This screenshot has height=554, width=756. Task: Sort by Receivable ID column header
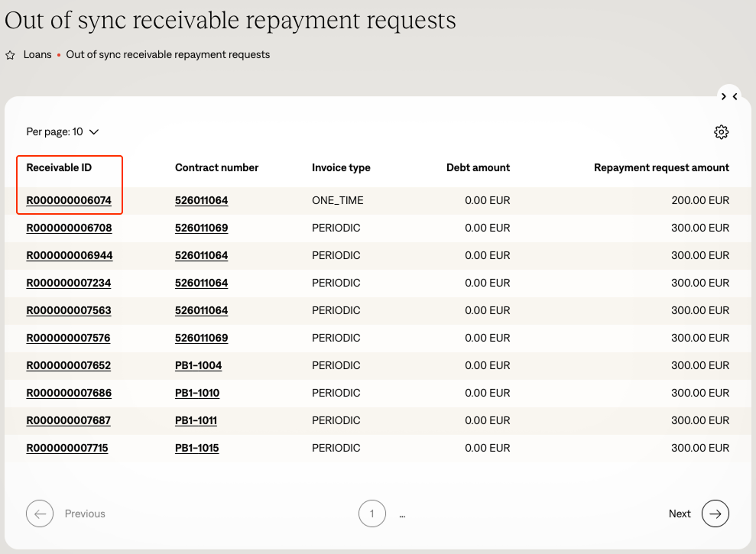tap(59, 168)
